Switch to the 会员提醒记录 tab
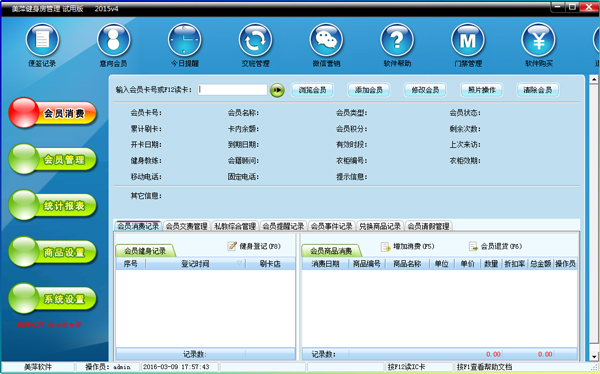Screen dimensions: 600x374 283,226
